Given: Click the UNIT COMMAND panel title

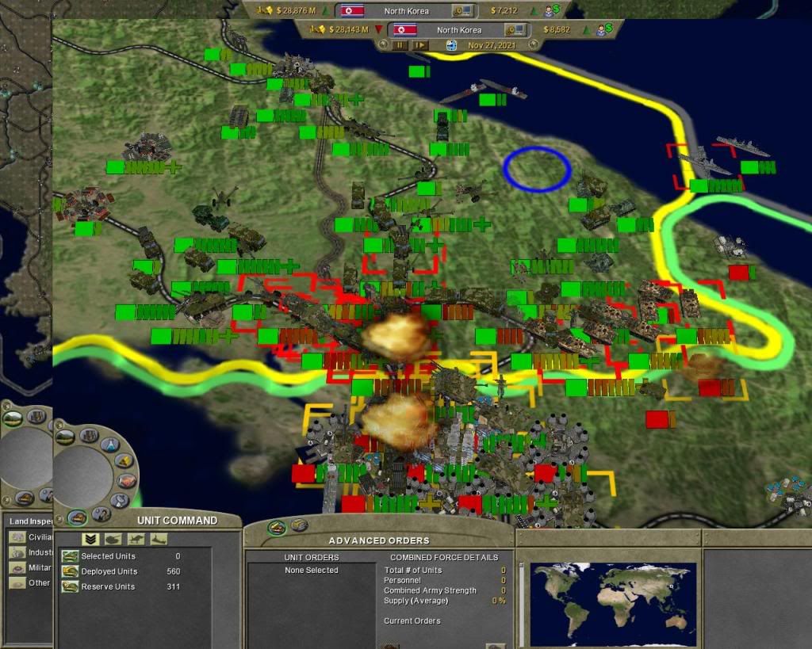Looking at the screenshot, I should tap(177, 520).
